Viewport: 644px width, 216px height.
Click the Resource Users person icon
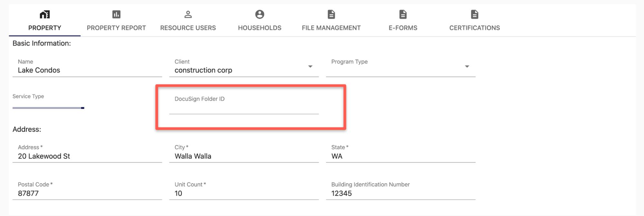point(188,15)
